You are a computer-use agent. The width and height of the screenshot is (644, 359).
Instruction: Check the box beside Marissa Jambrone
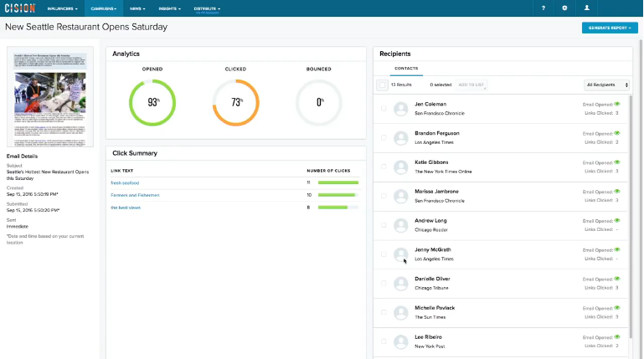tap(384, 196)
